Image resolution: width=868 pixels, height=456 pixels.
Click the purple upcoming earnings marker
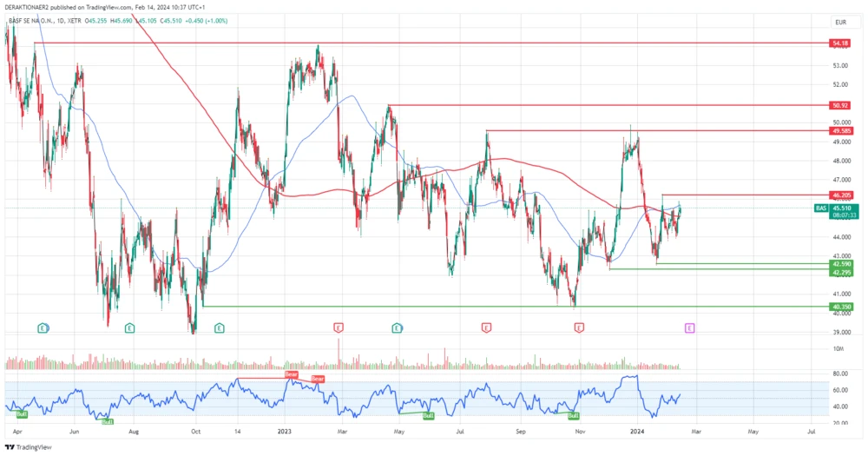[x=689, y=328]
